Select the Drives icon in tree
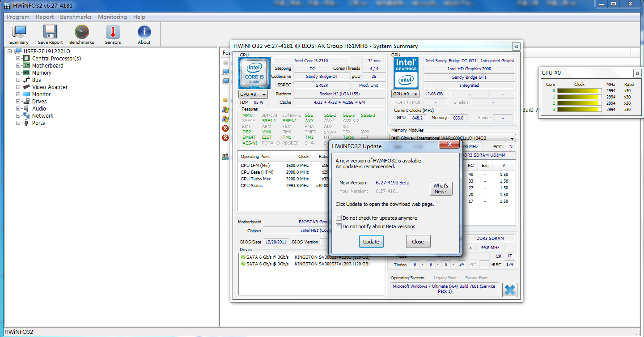Viewport: 644px width, 337px height. click(x=26, y=101)
